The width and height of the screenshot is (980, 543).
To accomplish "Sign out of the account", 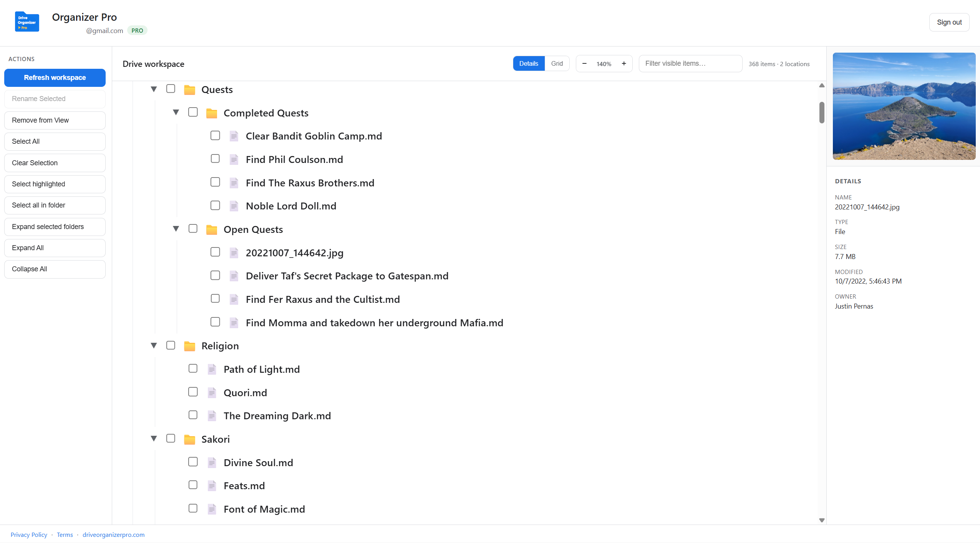I will coord(949,22).
